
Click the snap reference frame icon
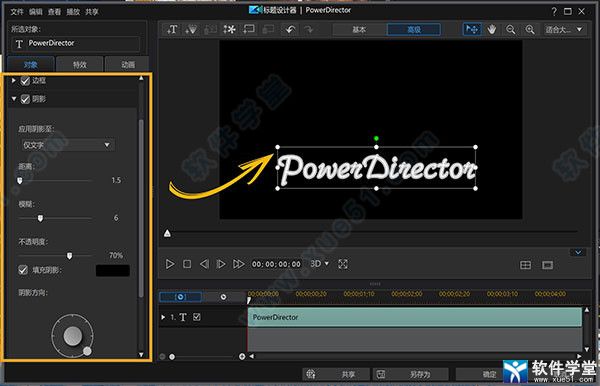(x=548, y=265)
